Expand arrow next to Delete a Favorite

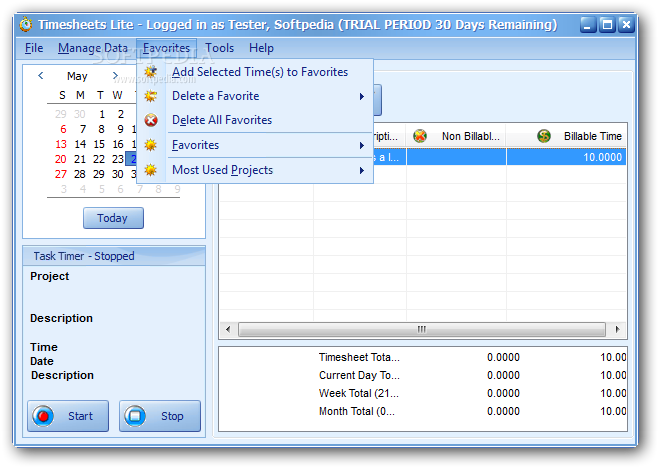coord(361,97)
